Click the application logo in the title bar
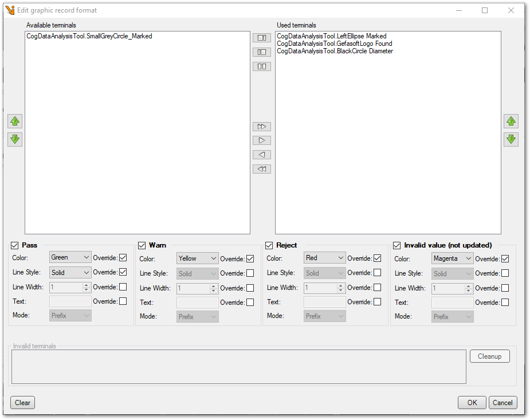530x420 pixels. pos(10,10)
